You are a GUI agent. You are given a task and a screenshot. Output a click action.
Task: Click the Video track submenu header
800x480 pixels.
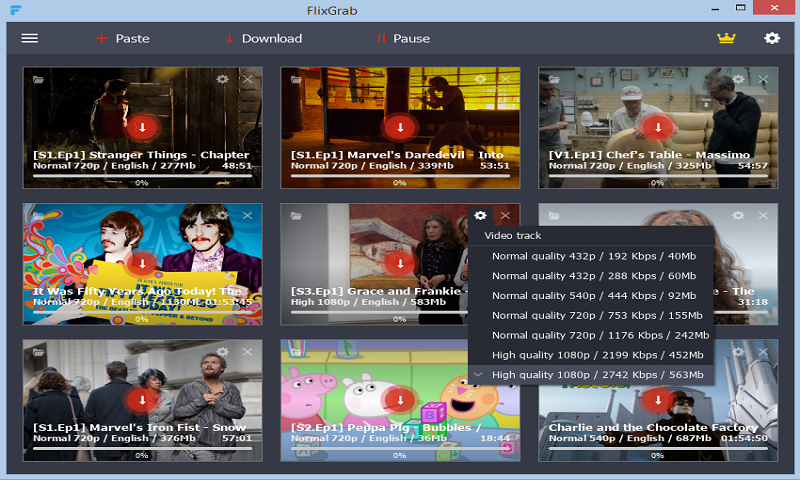coord(591,236)
